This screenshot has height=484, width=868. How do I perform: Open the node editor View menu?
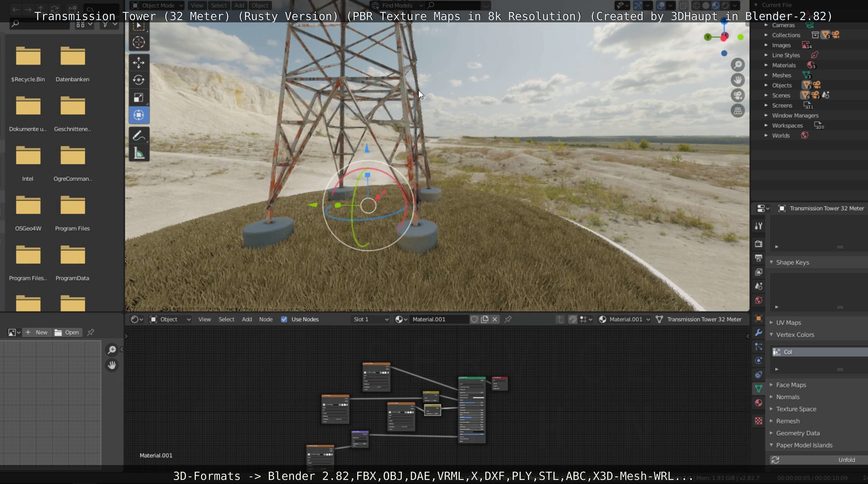(x=204, y=319)
